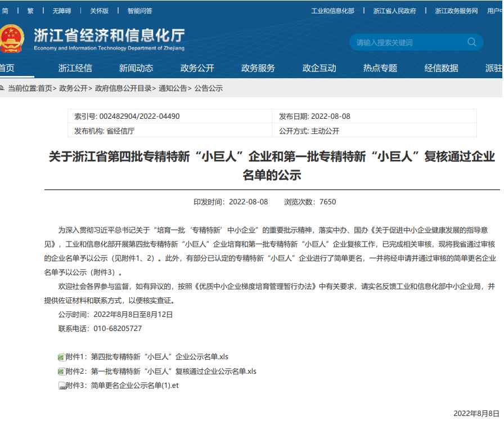Screen dimensions: 504x425
Task: Enable 无障碍 accessibility mode
Action: 62,11
